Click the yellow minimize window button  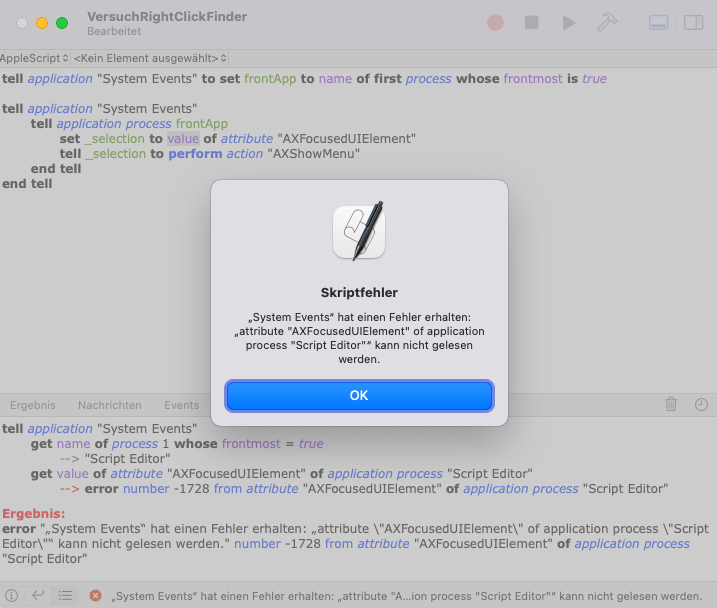click(42, 23)
